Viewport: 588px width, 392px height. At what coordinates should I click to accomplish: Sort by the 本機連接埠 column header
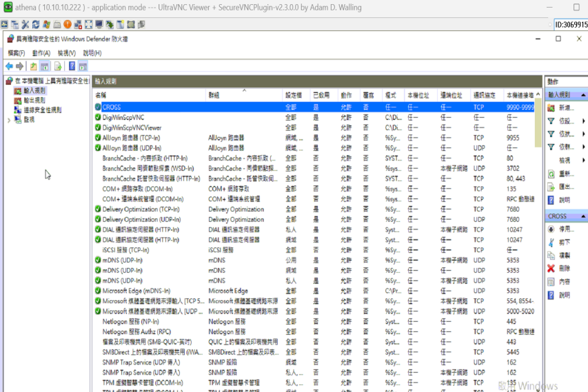coord(519,95)
